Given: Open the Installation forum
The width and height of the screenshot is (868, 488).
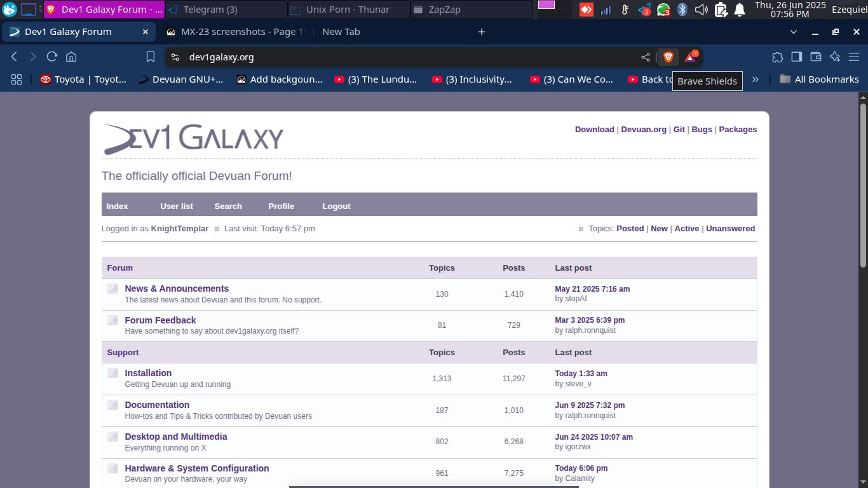Looking at the screenshot, I should (148, 373).
